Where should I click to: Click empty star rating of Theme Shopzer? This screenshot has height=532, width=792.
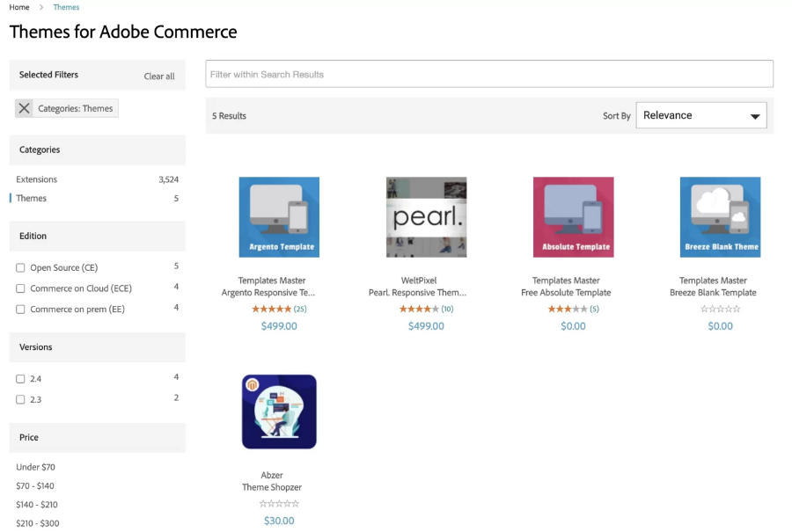[x=279, y=503]
